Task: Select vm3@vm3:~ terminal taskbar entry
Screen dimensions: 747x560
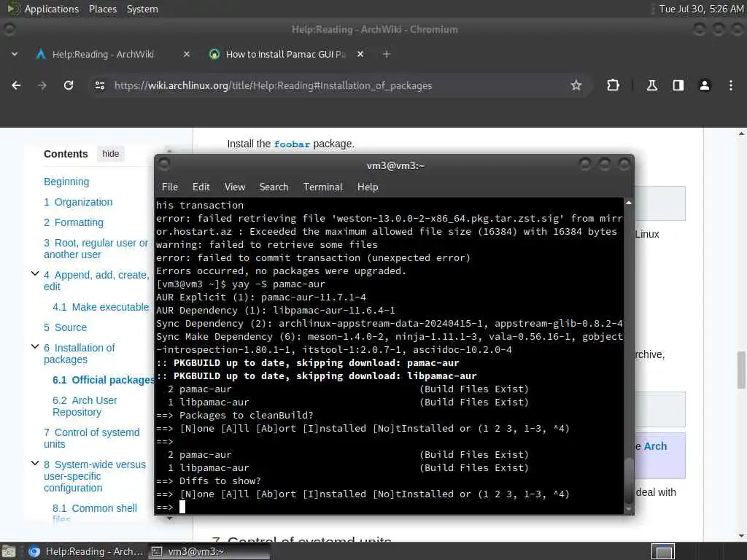Action: click(209, 551)
